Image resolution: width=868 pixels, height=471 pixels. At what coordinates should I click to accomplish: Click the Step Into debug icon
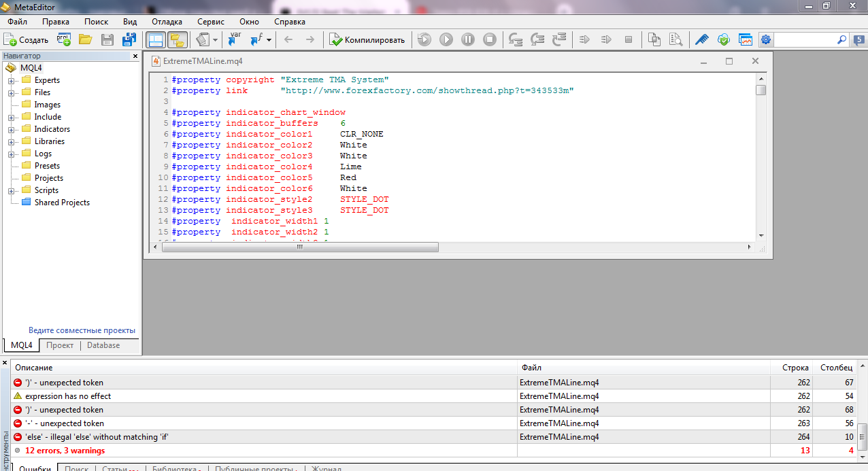click(516, 39)
